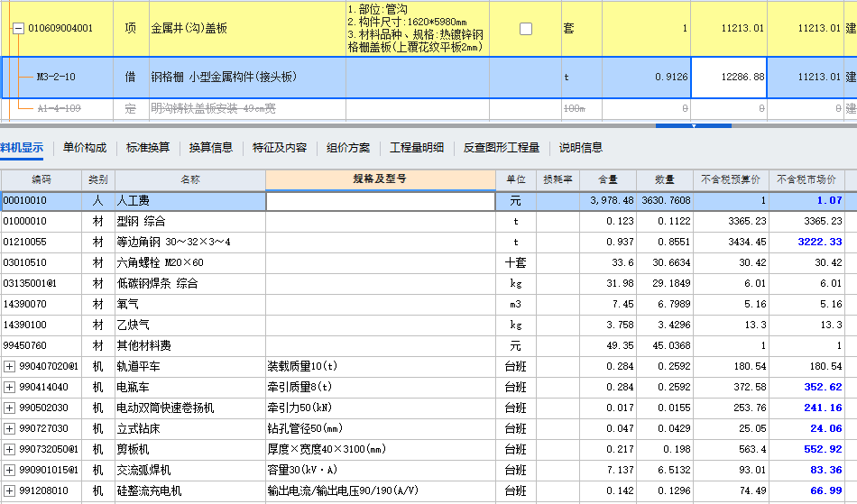Open the 组价方案 tab
This screenshot has width=857, height=504.
(348, 148)
